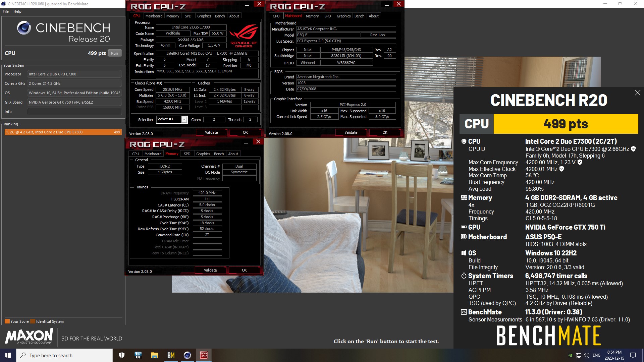Image resolution: width=644 pixels, height=362 pixels.
Task: Select Graphics tab in CPU-Z Memory window
Action: click(x=203, y=154)
